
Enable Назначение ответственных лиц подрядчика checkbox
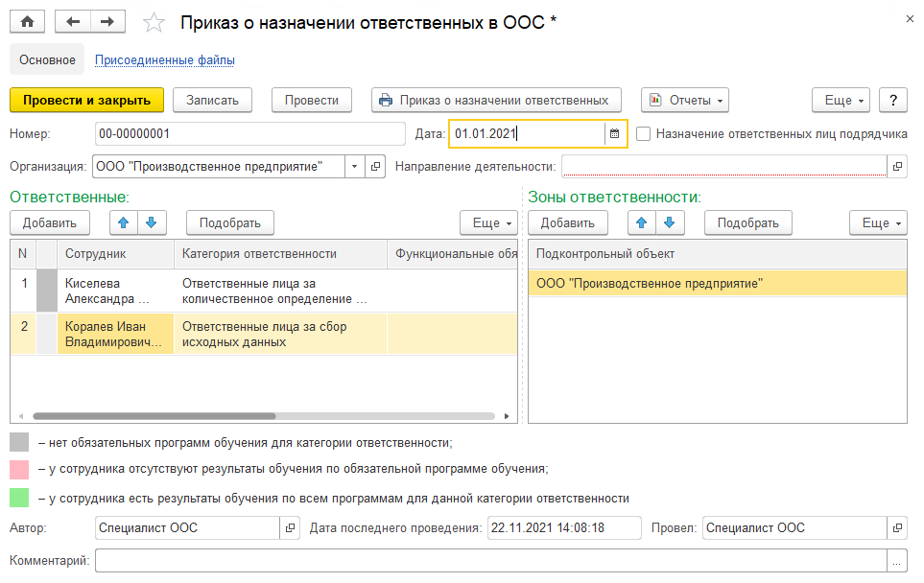coord(643,134)
